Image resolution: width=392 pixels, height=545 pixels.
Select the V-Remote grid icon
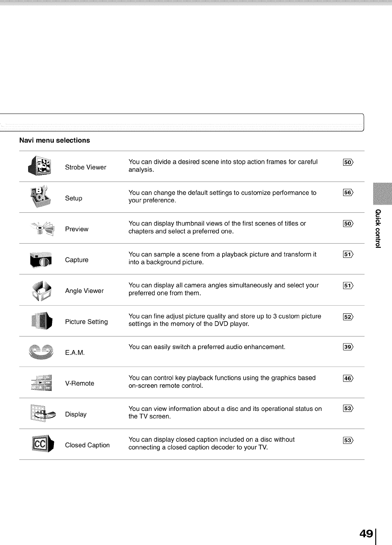(42, 383)
